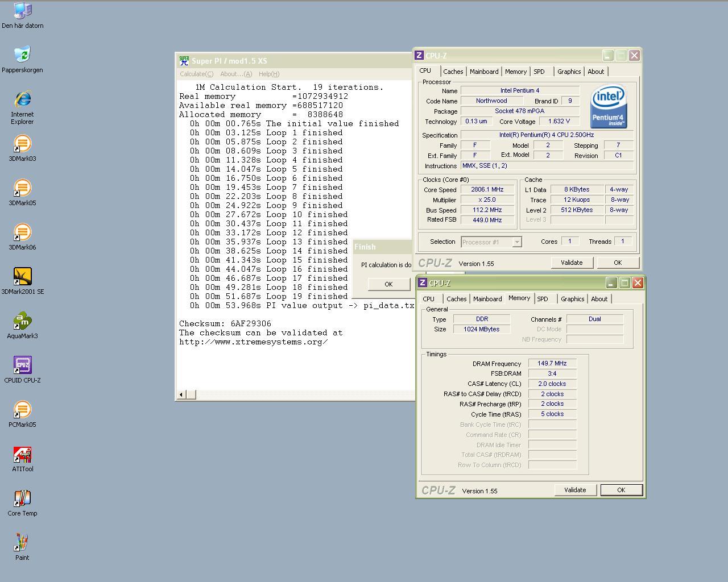Screen dimensions: 728x582
Task: Switch to SPD tab in upper CPU-Z
Action: [x=539, y=72]
